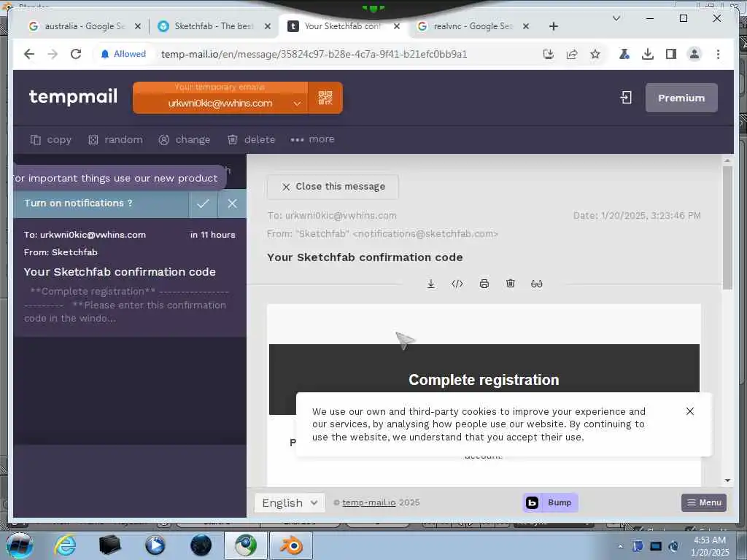Toggle the browser side panel
747x560 pixels.
coord(671,54)
